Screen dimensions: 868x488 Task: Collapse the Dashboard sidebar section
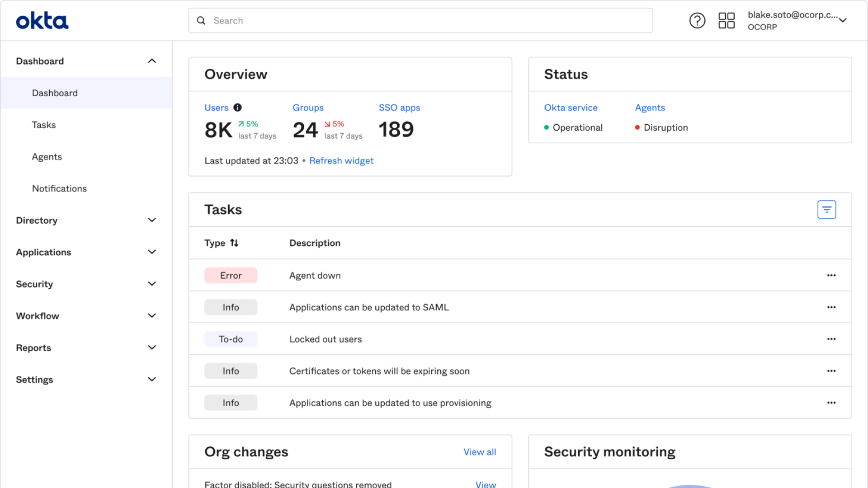tap(152, 61)
